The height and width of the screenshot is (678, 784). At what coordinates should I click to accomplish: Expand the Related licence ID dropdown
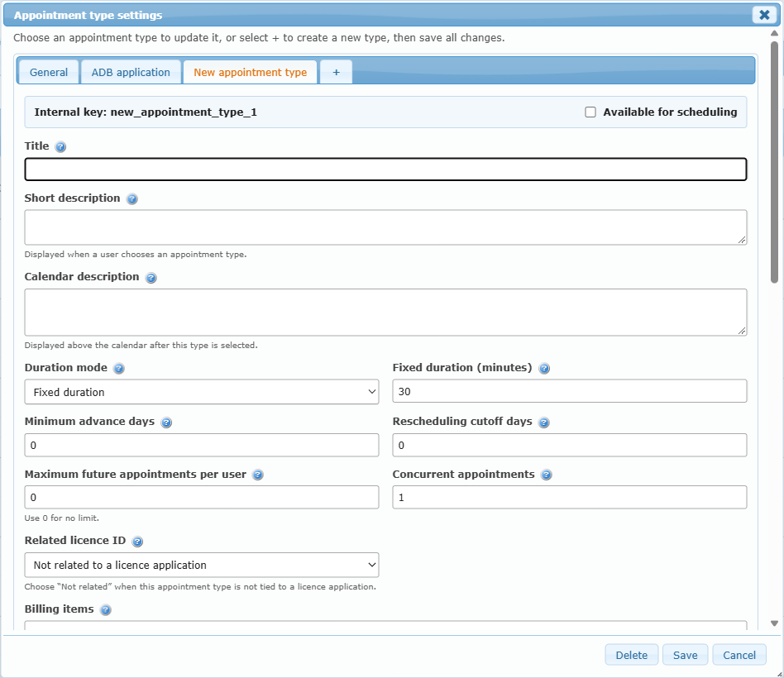point(202,565)
